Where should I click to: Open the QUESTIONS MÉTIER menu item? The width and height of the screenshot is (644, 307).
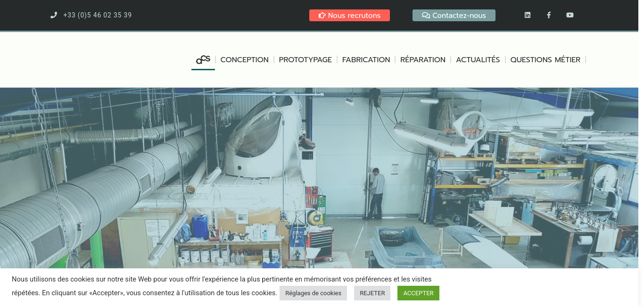[545, 60]
